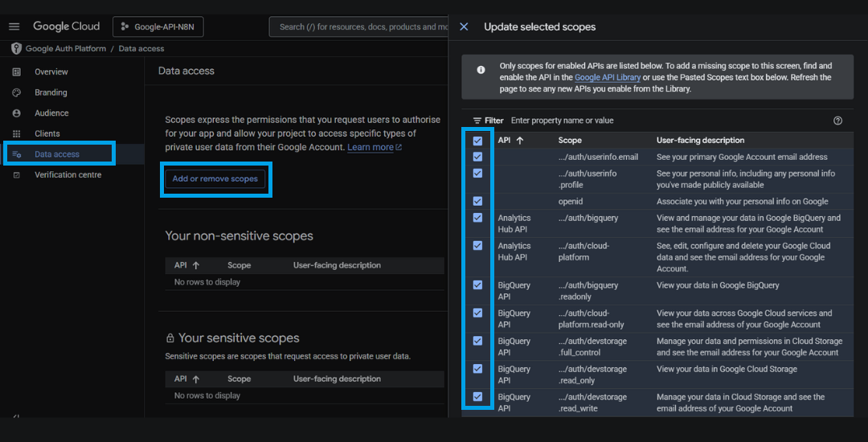Click the Verification centre checkbox icon
The height and width of the screenshot is (442, 868).
(17, 175)
